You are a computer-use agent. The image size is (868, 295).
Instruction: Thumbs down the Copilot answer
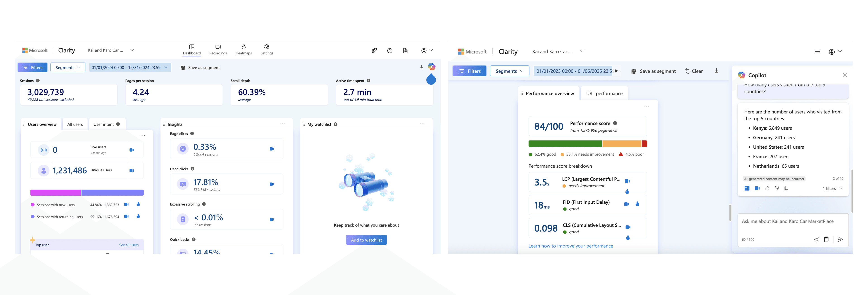pyautogui.click(x=777, y=188)
